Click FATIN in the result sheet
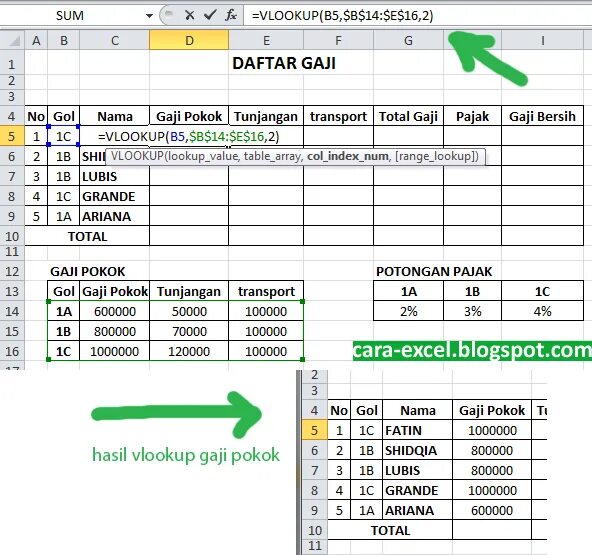This screenshot has height=555, width=592. click(418, 430)
